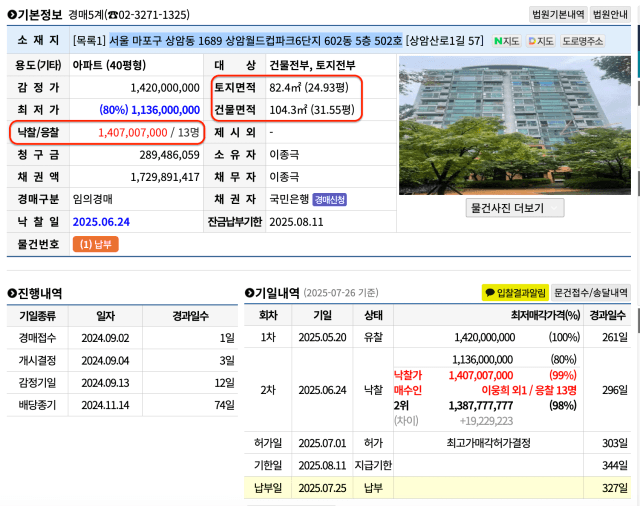
Task: Click 건물전부, 토지전부 target value
Action: (312, 65)
